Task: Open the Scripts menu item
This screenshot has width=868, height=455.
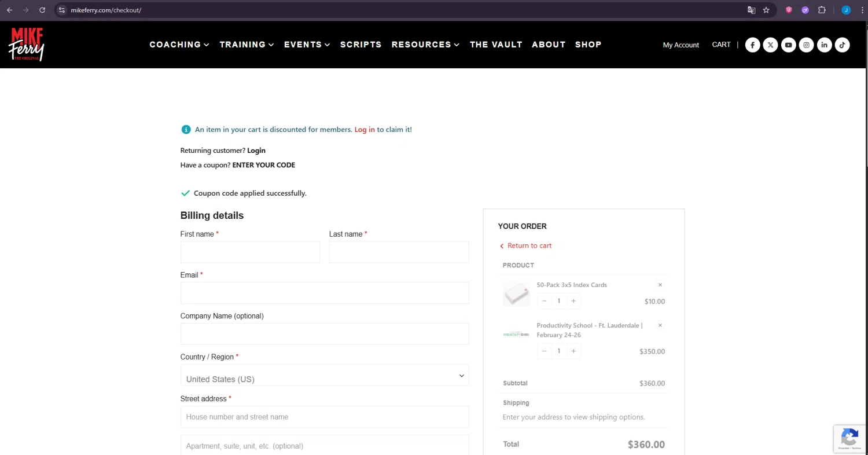Action: click(361, 45)
